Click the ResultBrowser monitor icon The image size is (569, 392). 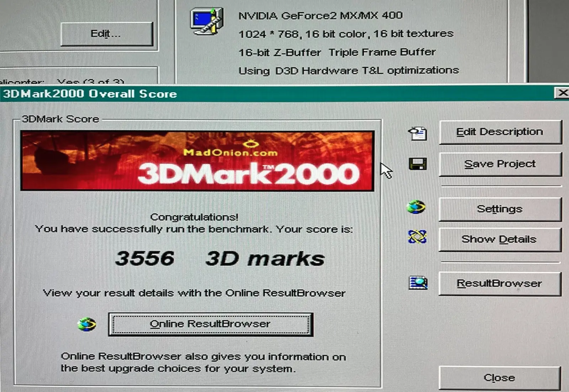tap(418, 283)
